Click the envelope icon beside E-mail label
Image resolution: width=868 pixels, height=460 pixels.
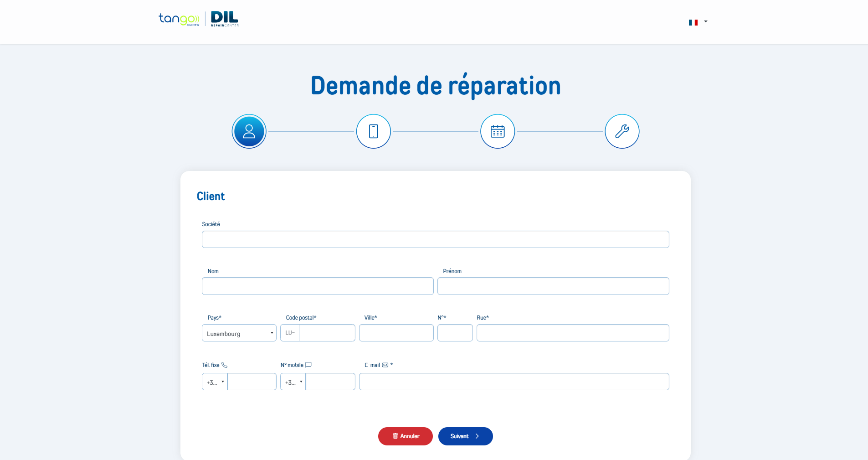[385, 365]
